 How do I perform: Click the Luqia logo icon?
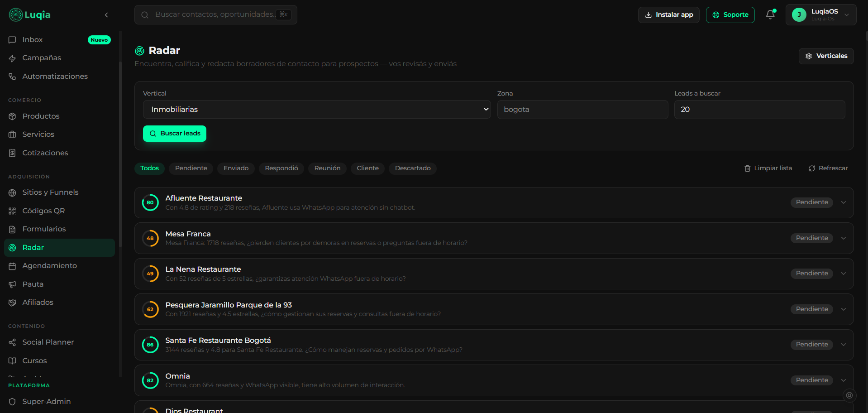15,15
